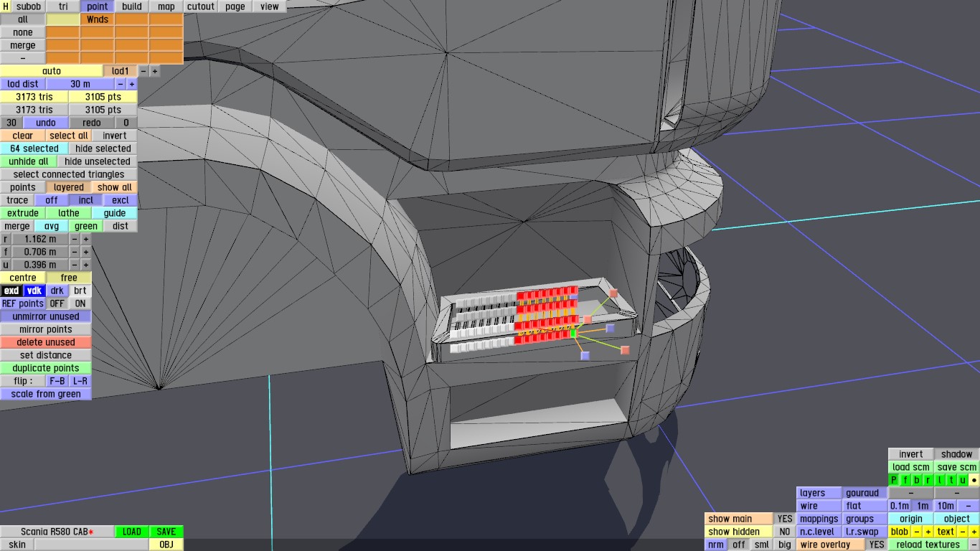Viewport: 980px width, 551px height.
Task: Select the Wnds layer cell
Action: pos(98,19)
